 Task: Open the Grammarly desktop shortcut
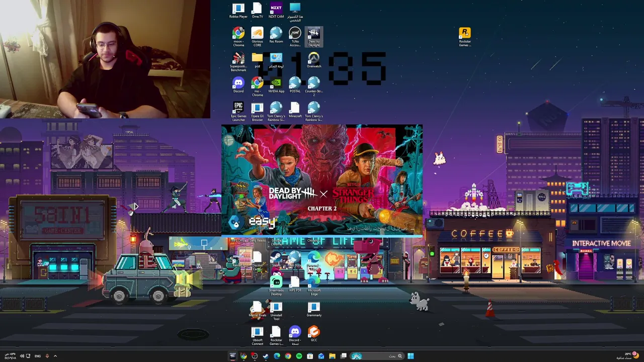tap(313, 309)
